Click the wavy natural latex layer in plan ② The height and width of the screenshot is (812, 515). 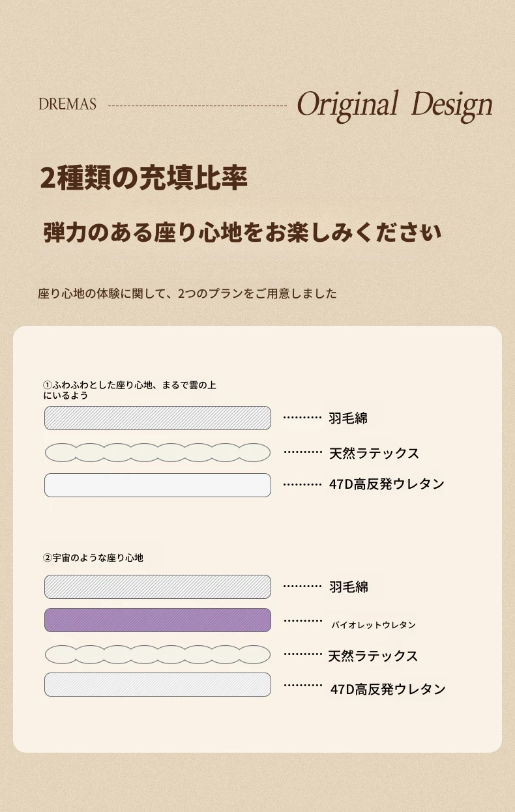point(158,654)
